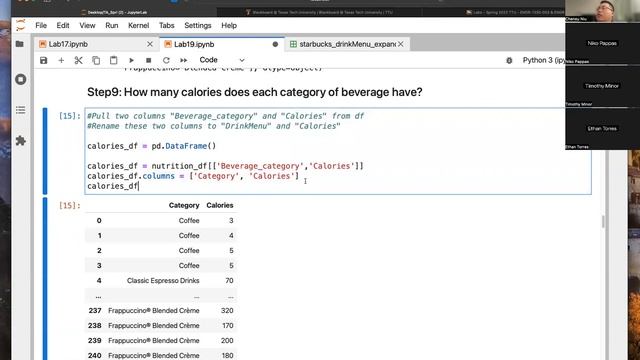This screenshot has width=640, height=360.
Task: Click the Calories column header
Action: click(220, 205)
